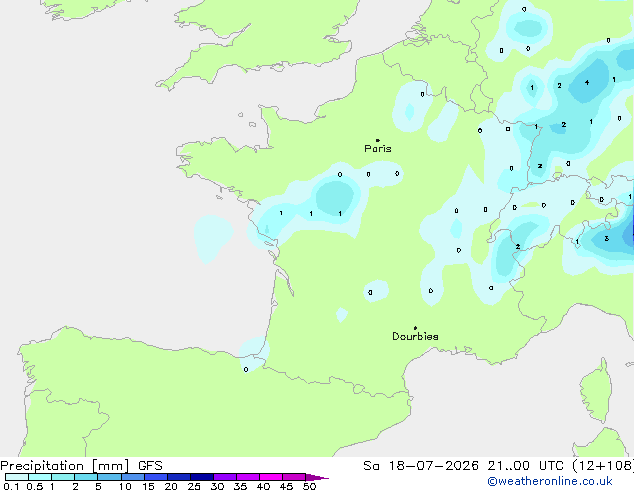Screen dimensions: 634x490
Task: Pick the legend swatch between 0.1 and 0.5
Action: pyautogui.click(x=17, y=477)
